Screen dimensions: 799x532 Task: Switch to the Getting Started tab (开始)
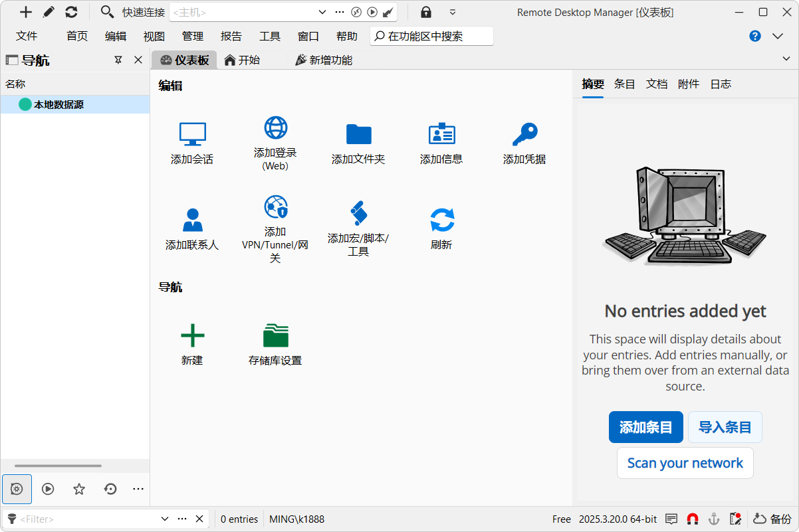(242, 60)
